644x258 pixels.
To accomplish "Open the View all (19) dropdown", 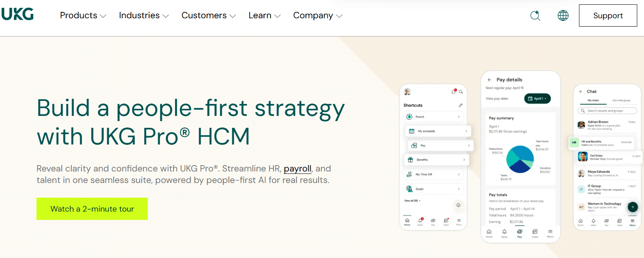I will [412, 201].
